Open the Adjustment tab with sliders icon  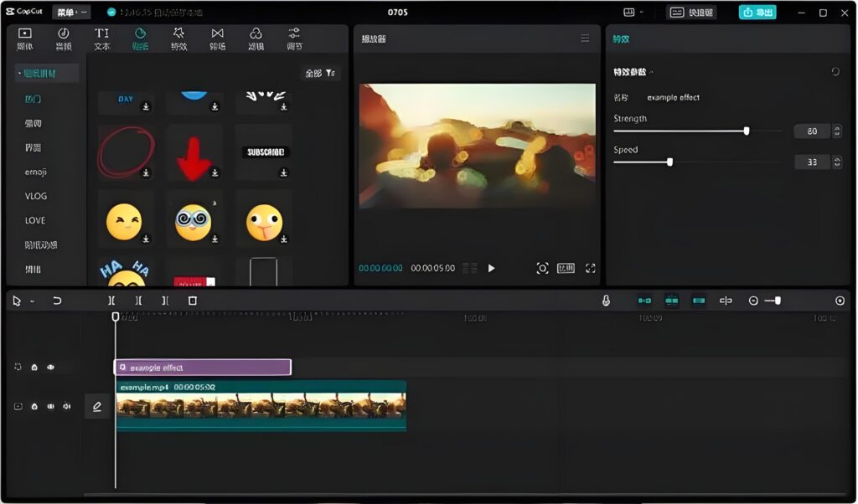(294, 39)
